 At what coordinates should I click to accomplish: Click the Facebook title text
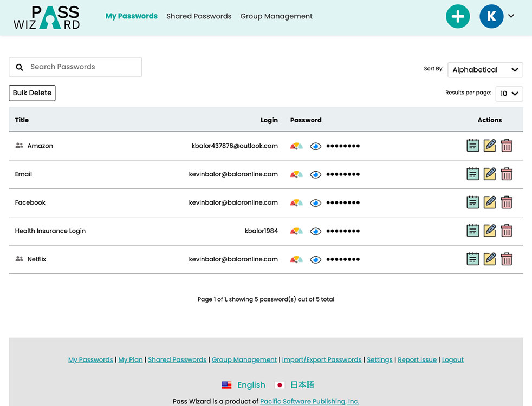coord(30,202)
